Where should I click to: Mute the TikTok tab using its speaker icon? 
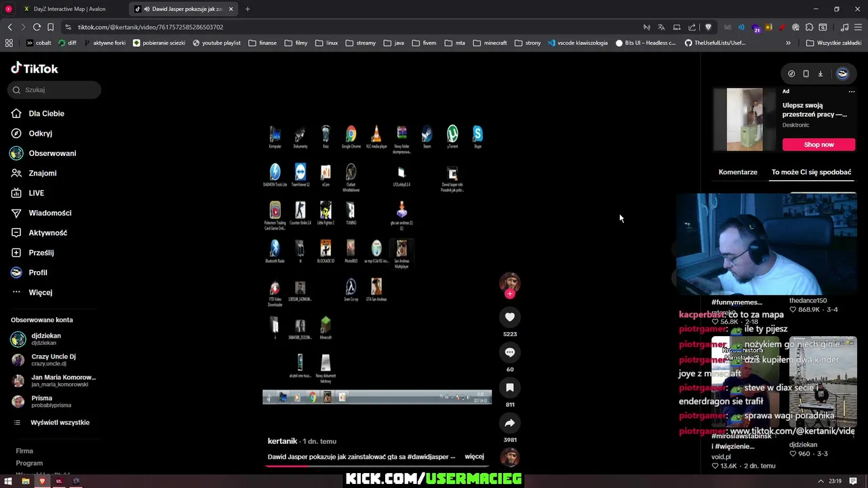pos(146,9)
